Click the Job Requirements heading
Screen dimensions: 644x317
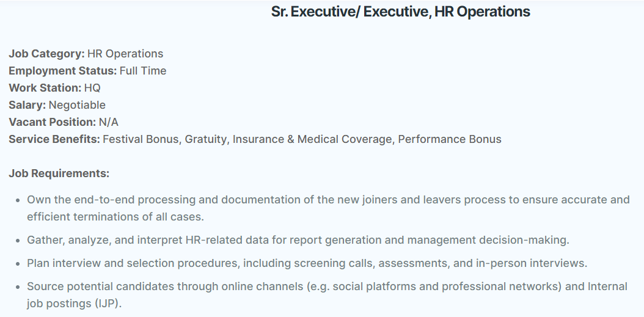click(59, 173)
